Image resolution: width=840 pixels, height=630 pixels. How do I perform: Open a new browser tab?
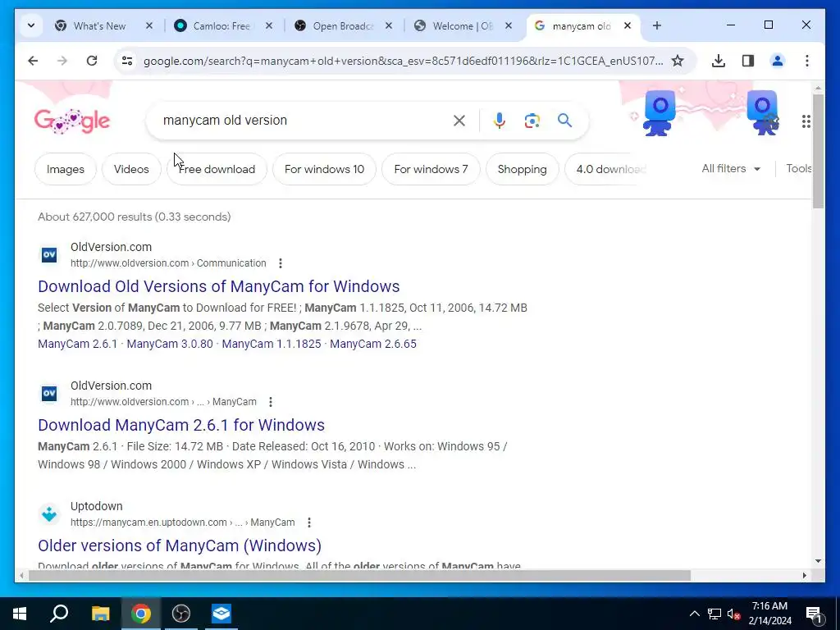pos(657,25)
